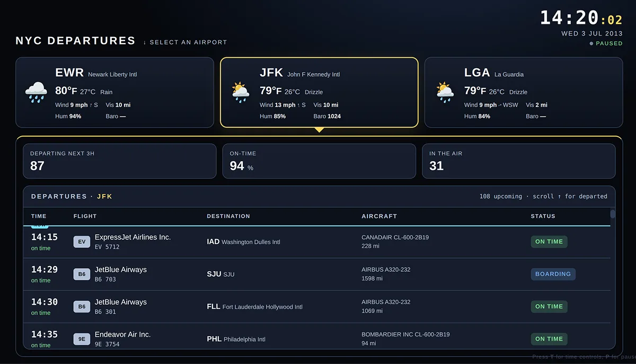The height and width of the screenshot is (364, 636).
Task: Click the WED 3 JUL 2013 date
Action: (x=592, y=33)
